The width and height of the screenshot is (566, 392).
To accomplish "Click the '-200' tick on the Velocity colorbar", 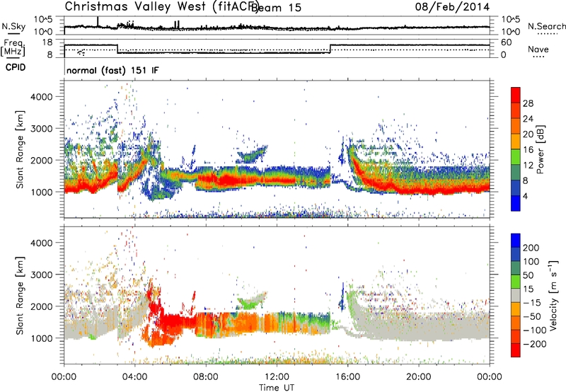I will 535,344.
